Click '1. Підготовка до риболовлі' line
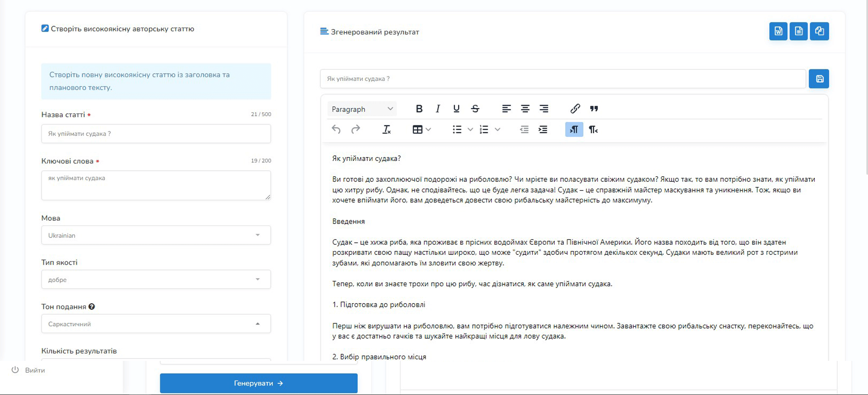This screenshot has height=395, width=868. [379, 305]
